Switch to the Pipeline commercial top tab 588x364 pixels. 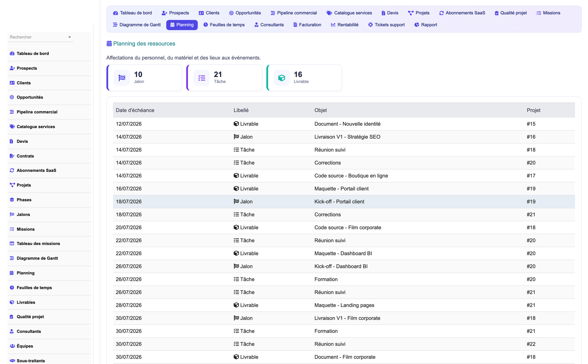(294, 13)
